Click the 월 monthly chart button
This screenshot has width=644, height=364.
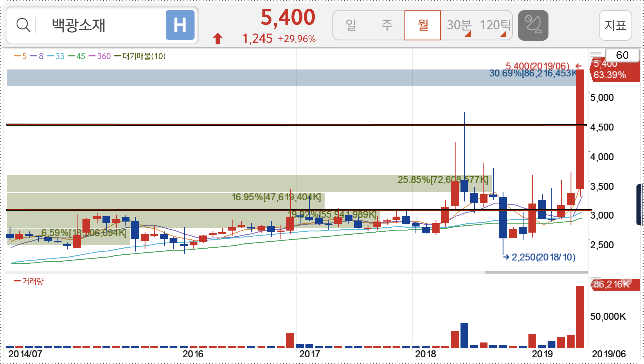(422, 25)
